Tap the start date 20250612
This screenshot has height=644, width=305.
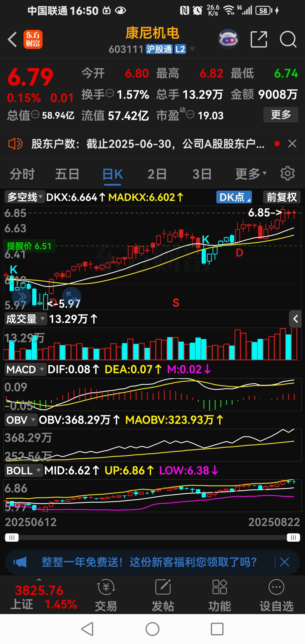pyautogui.click(x=31, y=522)
